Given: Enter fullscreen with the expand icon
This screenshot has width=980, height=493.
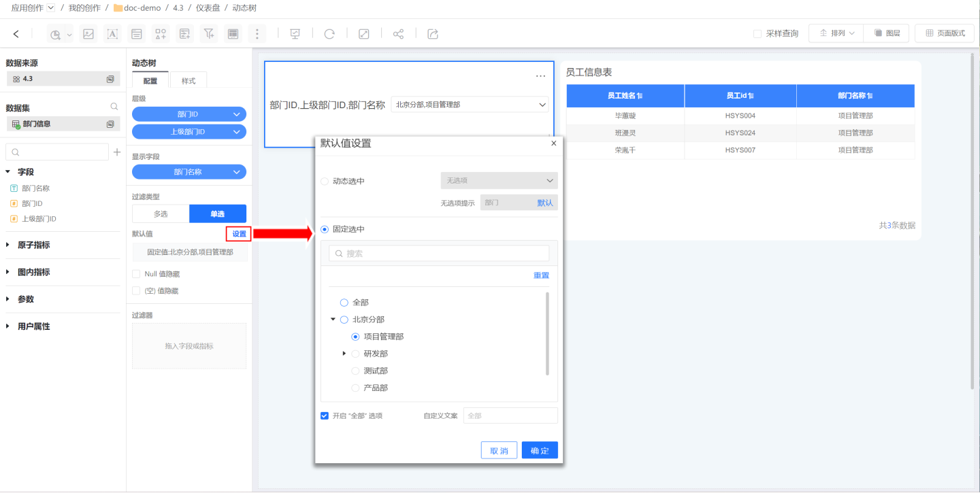Looking at the screenshot, I should coord(364,34).
